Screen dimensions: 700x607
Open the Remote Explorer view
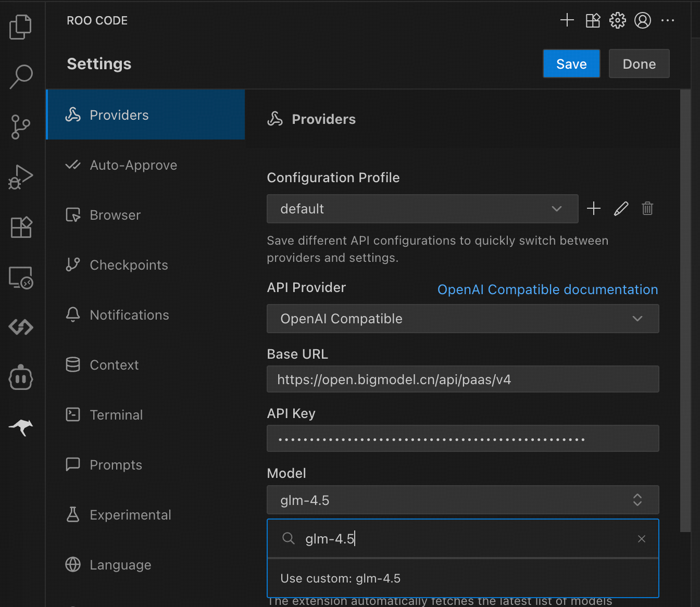point(21,277)
